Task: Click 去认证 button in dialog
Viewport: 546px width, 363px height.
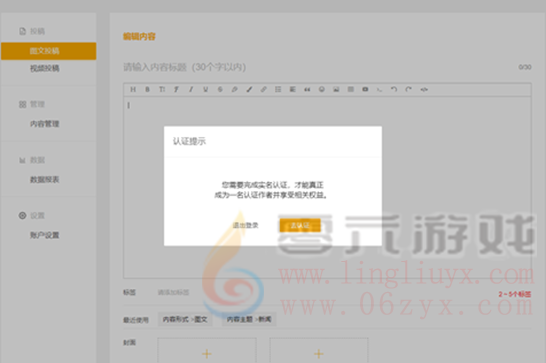Action: 300,225
